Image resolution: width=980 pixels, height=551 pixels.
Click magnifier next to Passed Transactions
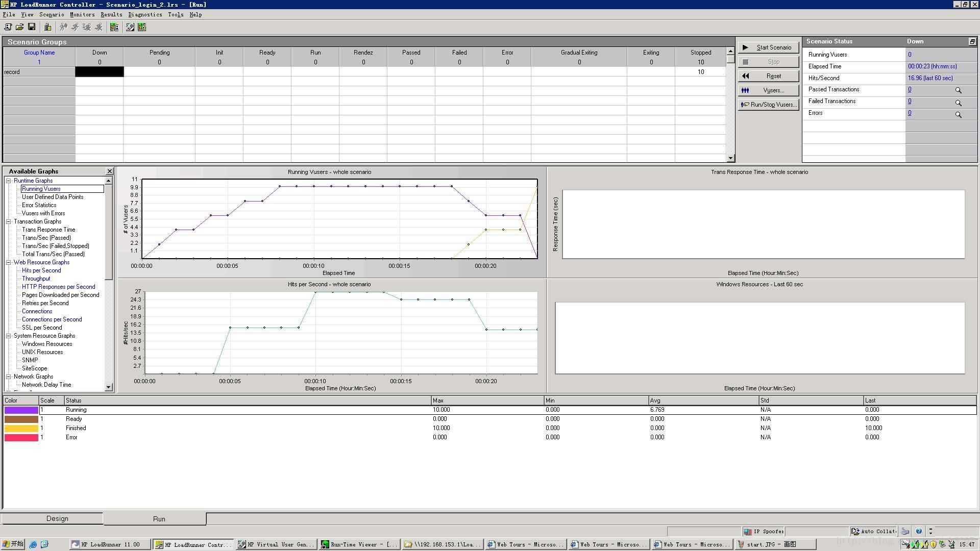point(958,90)
